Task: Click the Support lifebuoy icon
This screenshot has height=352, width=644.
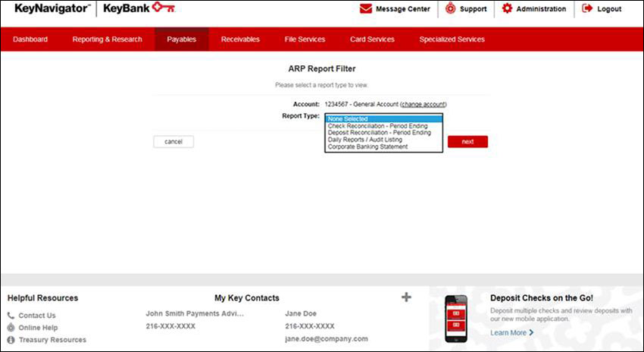Action: coord(451,8)
